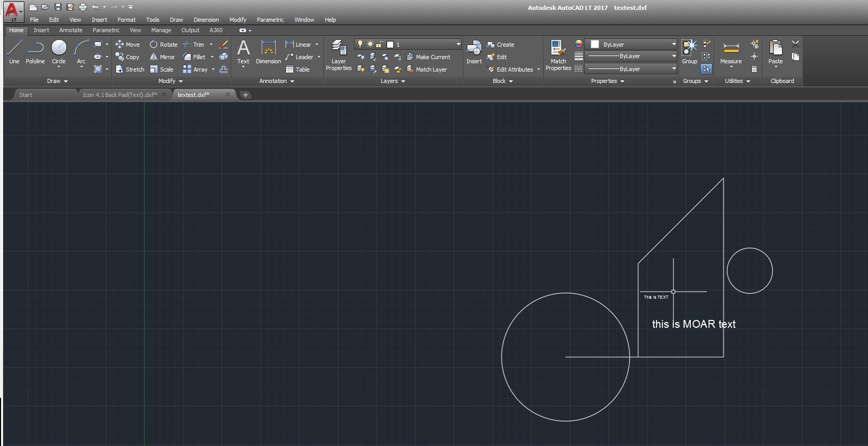Screen dimensions: 868x446
Task: Open the Linear dimension dropdown arrow
Action: [317, 45]
